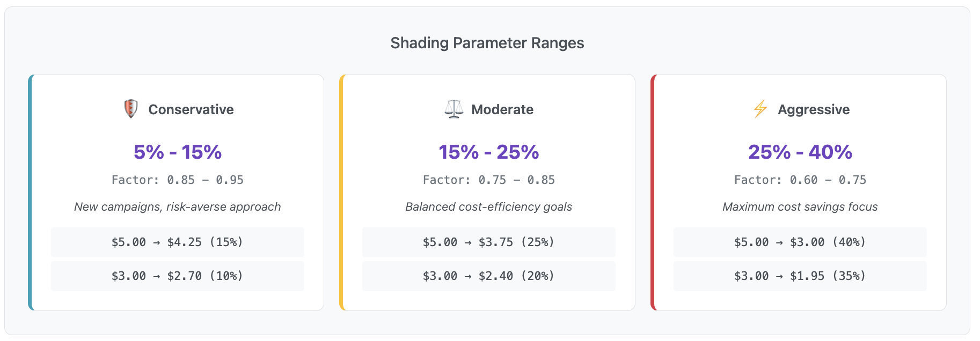Click Factor: 0.75 – 0.85 text

[488, 180]
